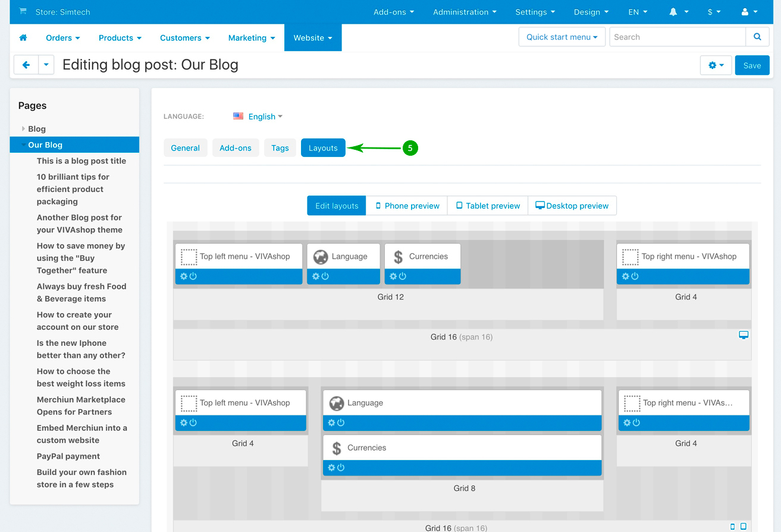Image resolution: width=781 pixels, height=532 pixels.
Task: Disable the top Top right menu block
Action: 635,276
